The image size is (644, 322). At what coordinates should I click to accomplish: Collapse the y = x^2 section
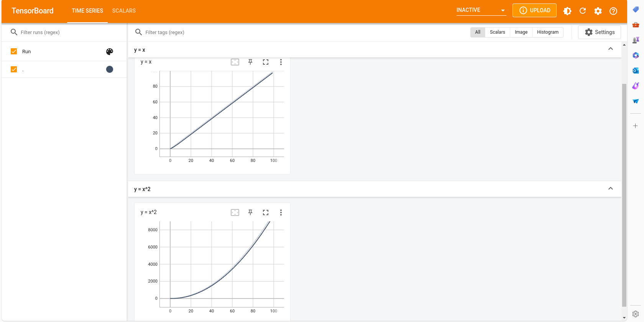pyautogui.click(x=611, y=189)
